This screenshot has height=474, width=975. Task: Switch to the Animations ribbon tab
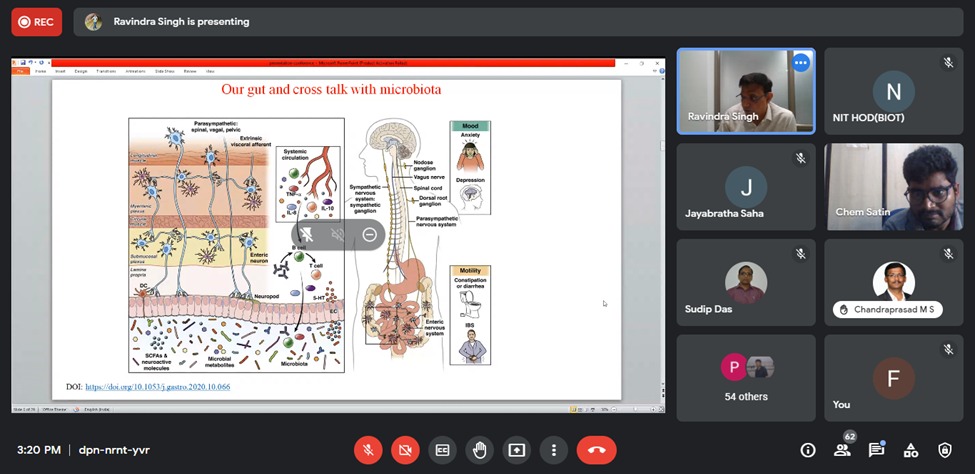pyautogui.click(x=136, y=71)
